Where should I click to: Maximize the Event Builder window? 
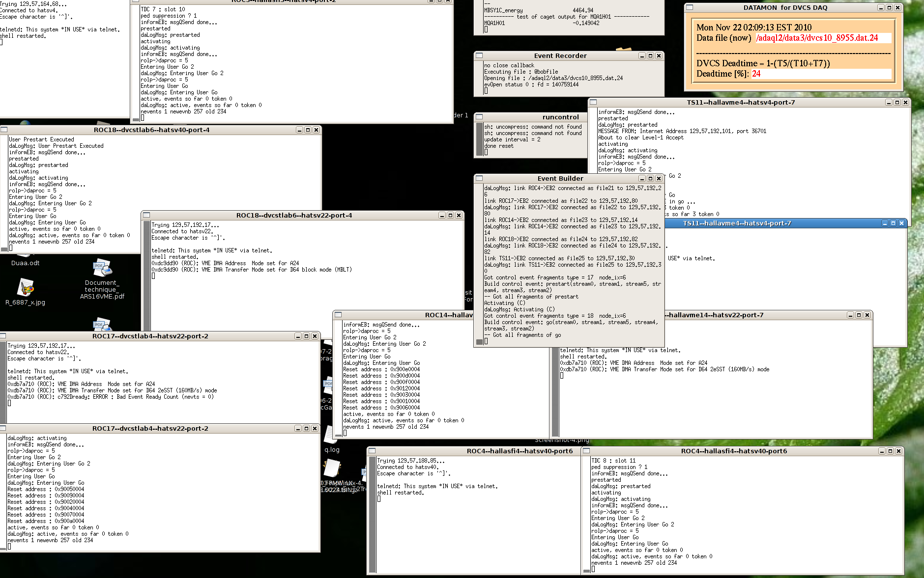(x=650, y=179)
